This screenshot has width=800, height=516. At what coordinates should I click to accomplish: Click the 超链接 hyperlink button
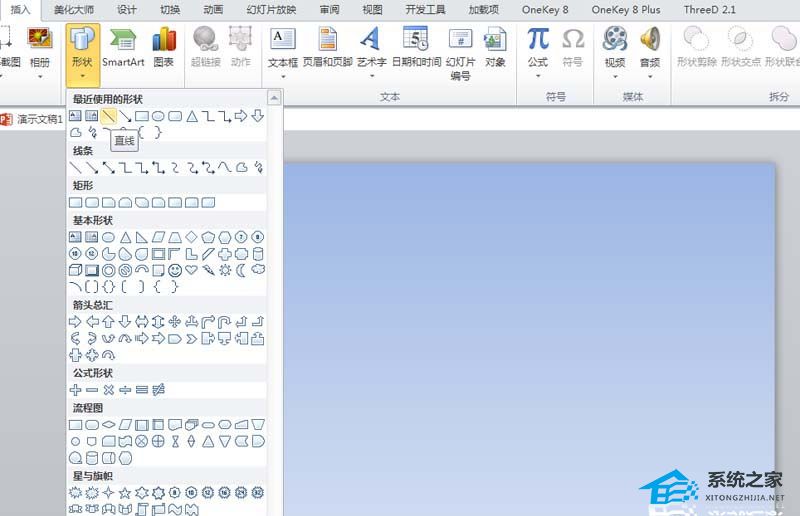pyautogui.click(x=206, y=48)
